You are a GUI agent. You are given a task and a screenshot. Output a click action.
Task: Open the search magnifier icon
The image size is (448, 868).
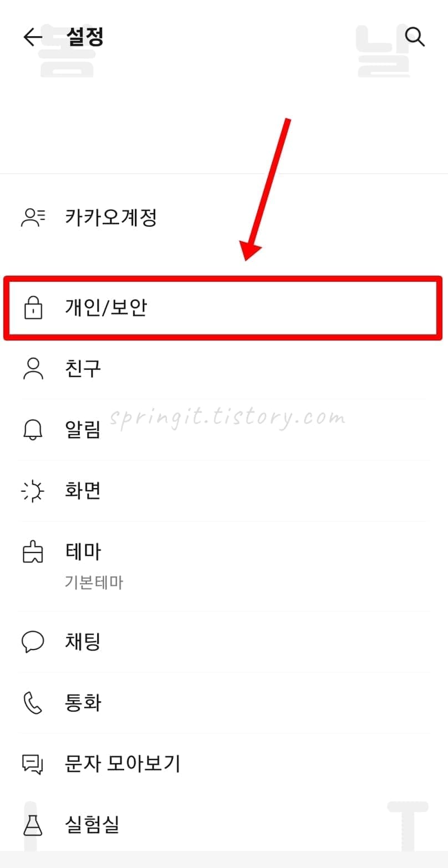click(x=415, y=37)
